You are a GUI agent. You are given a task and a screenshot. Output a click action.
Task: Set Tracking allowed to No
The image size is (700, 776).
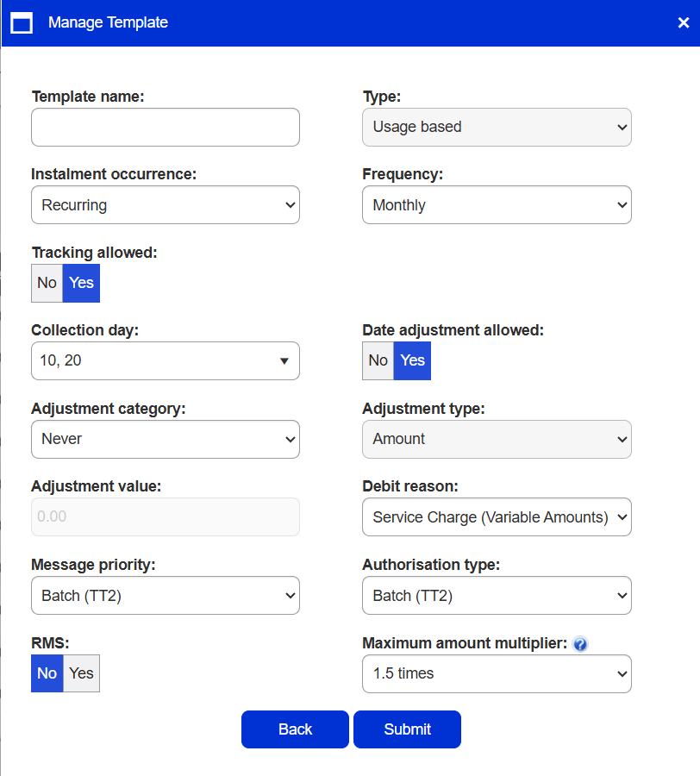[47, 283]
